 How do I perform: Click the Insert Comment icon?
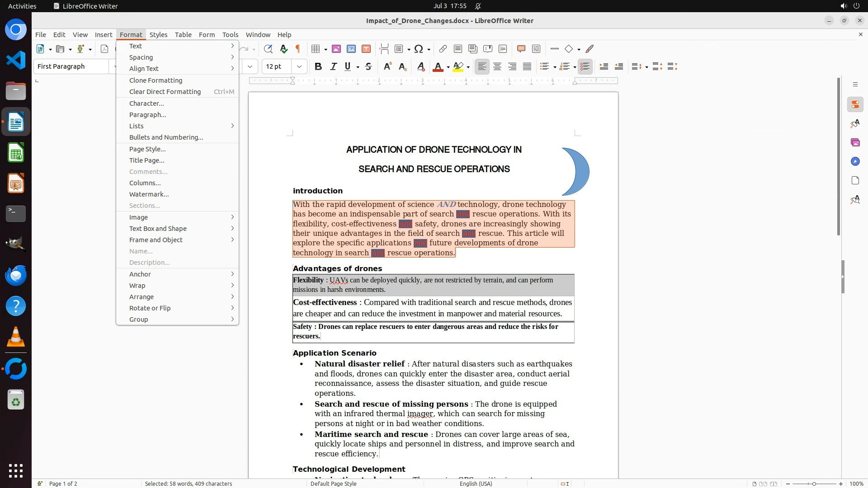[x=521, y=49]
